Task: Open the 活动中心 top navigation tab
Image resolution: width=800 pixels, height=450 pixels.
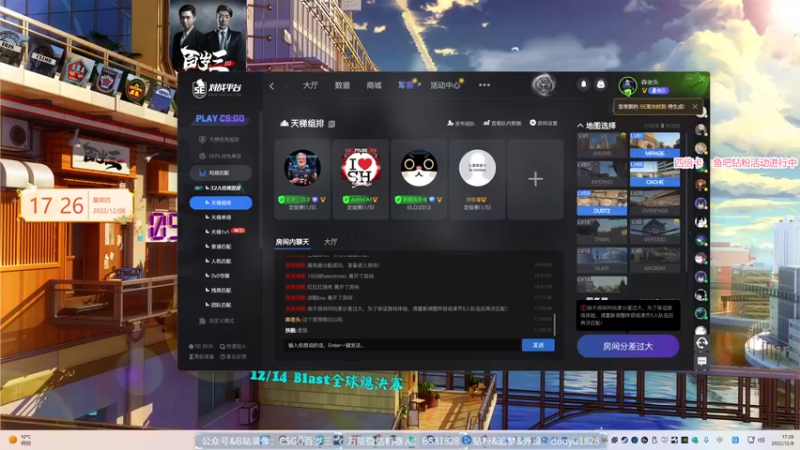Action: 445,85
